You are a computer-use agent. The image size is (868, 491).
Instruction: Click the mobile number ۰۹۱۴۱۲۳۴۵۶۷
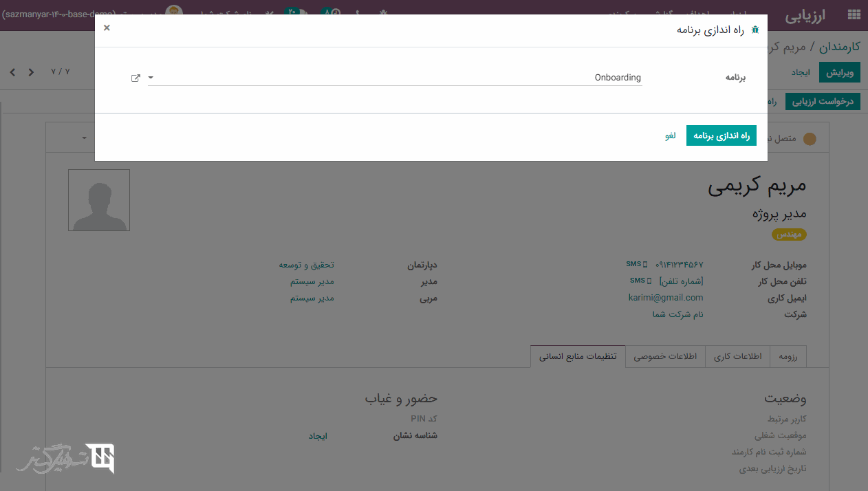(680, 265)
